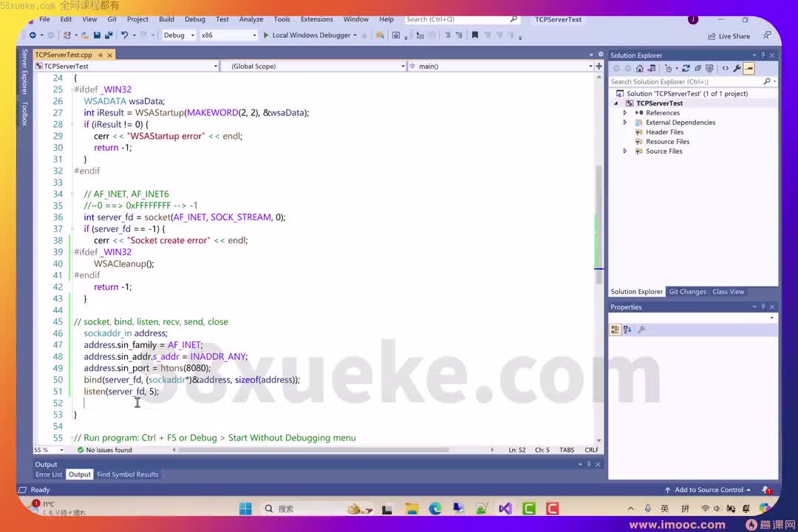798x532 pixels.
Task: Click the Home icon in Solution Explorer
Action: 640,68
